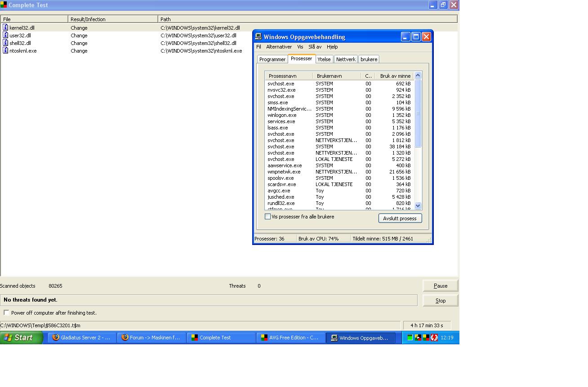588x387 pixels.
Task: Click the Windows Oppgavebehandling title bar icon
Action: pos(258,37)
